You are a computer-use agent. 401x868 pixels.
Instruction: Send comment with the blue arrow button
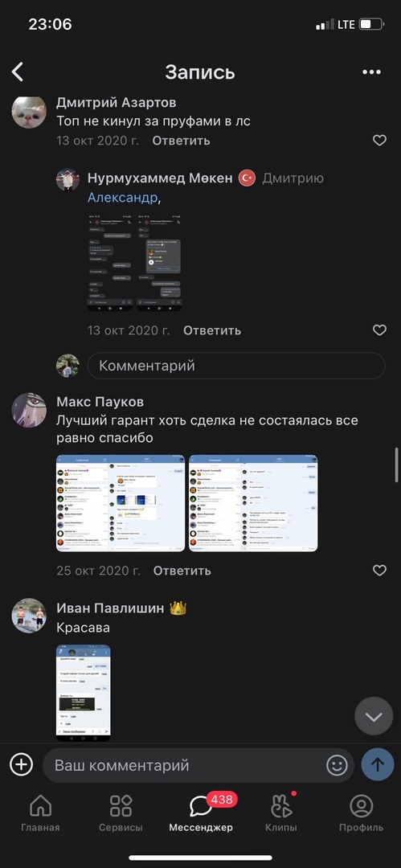click(377, 765)
